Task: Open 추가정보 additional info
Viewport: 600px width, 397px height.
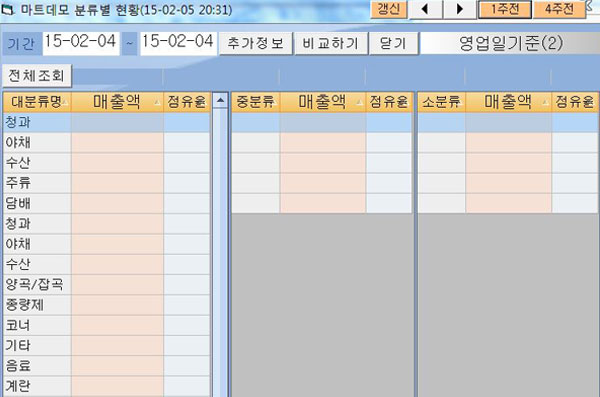Action: tap(256, 43)
